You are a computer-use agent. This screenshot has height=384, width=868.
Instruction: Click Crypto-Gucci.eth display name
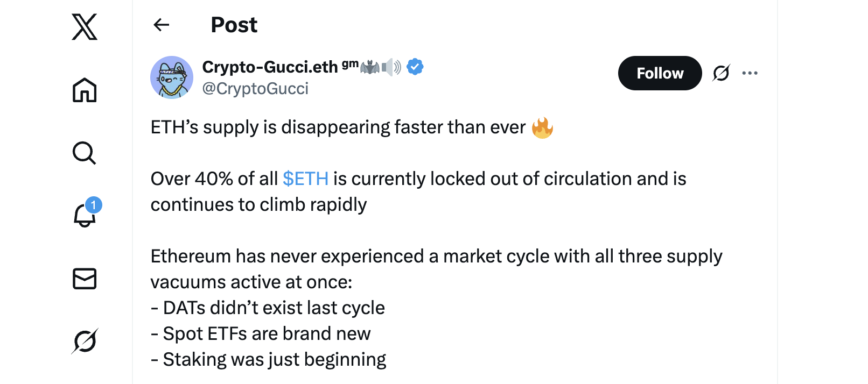pos(270,67)
